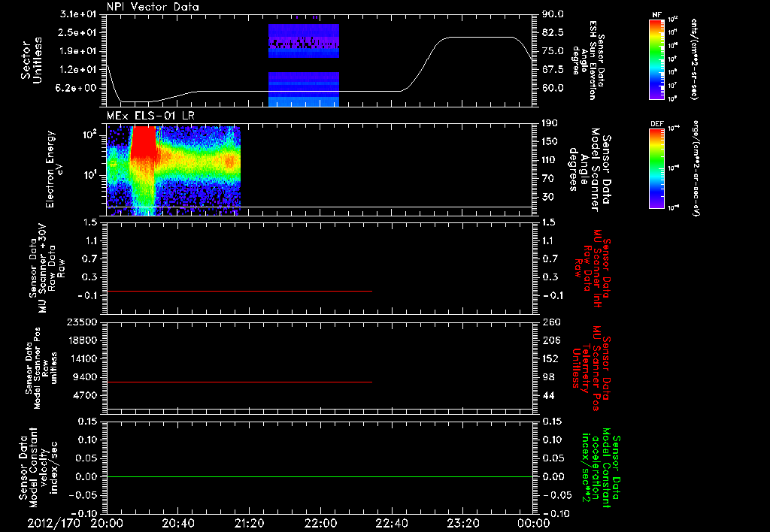The image size is (770, 532).
Task: Click the "Electron Energy eV" axis title
Action: click(x=55, y=169)
